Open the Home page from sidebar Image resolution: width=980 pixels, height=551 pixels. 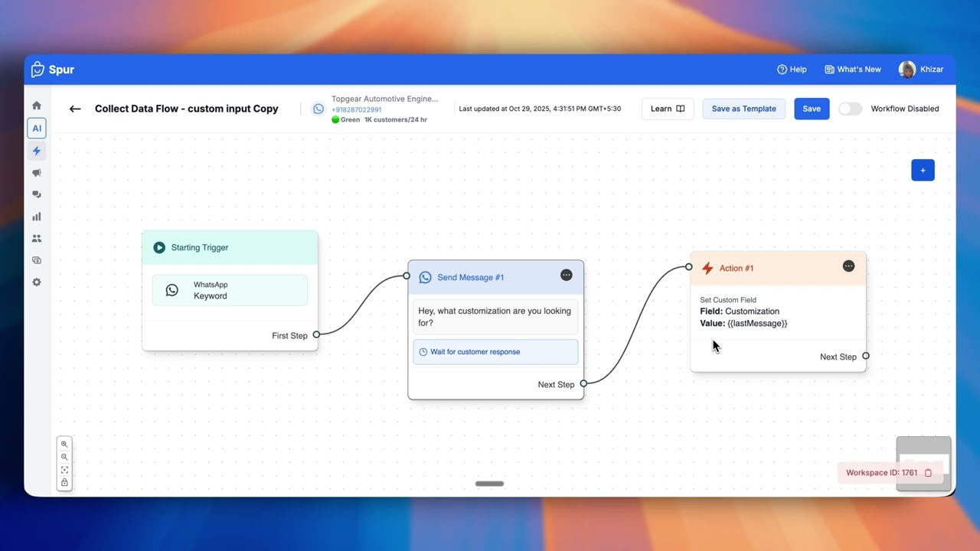click(x=36, y=106)
